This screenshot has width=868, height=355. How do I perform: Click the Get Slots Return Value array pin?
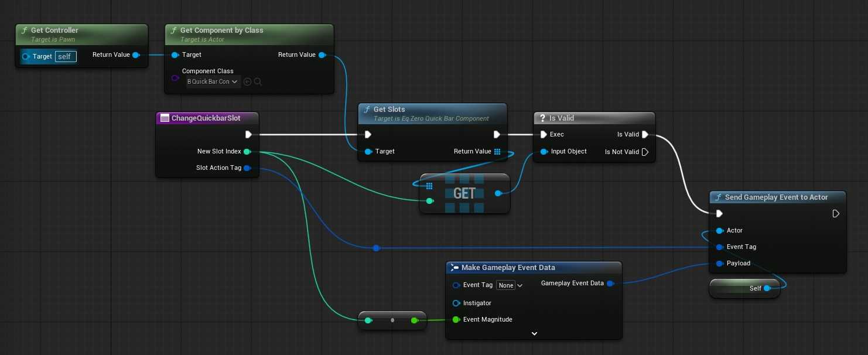[497, 152]
